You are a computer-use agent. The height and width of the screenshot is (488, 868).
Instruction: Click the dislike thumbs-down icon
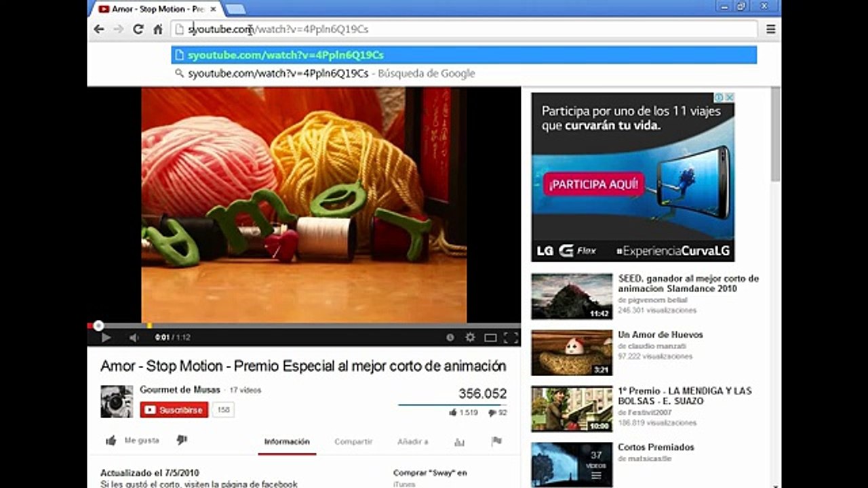tap(182, 441)
